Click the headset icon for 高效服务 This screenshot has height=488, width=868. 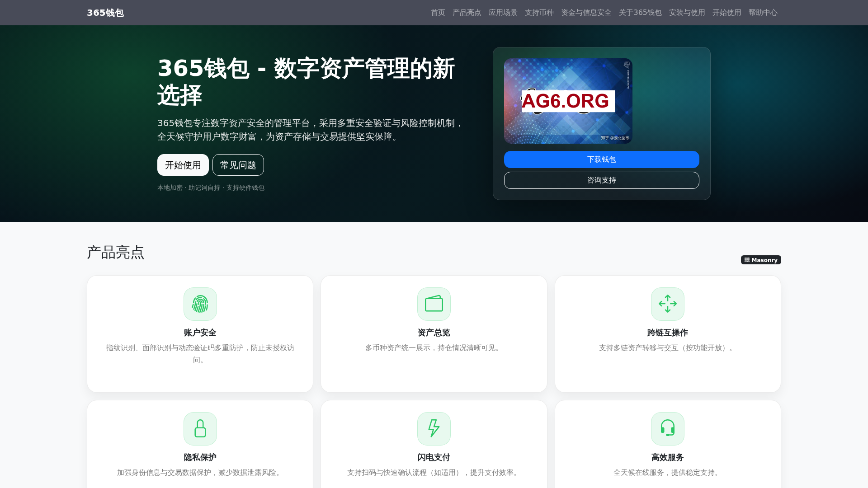click(668, 429)
